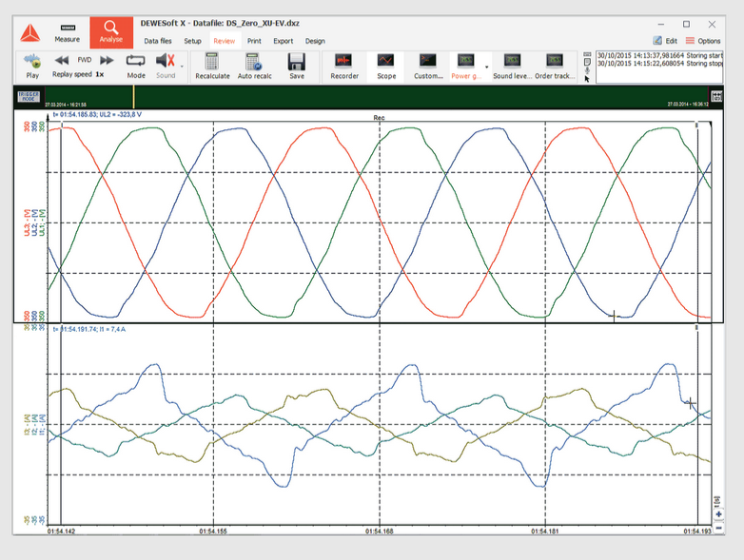Screen dimensions: 744x560
Task: Click the Auto recalc icon
Action: [253, 62]
